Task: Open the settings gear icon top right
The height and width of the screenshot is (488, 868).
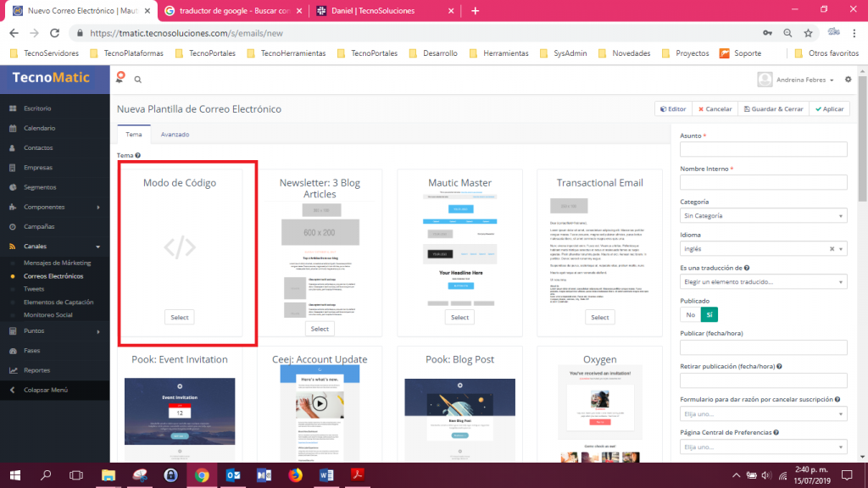Action: (x=848, y=79)
